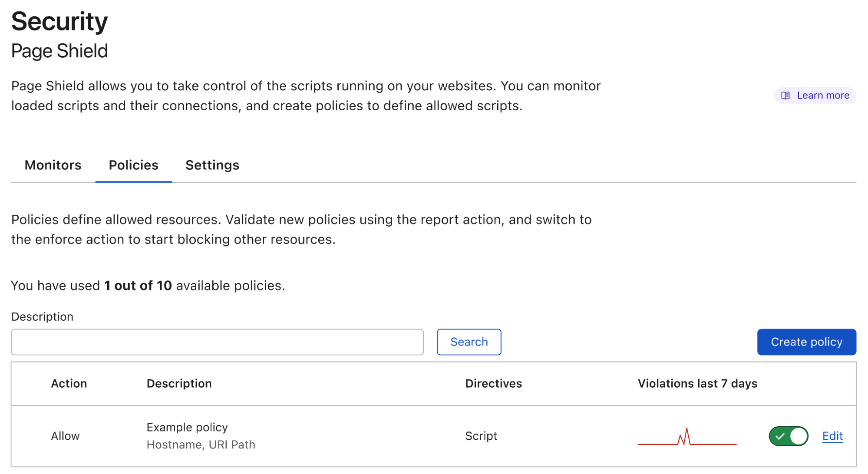The height and width of the screenshot is (474, 868).
Task: Click the Violations last 7 days header
Action: click(x=697, y=384)
